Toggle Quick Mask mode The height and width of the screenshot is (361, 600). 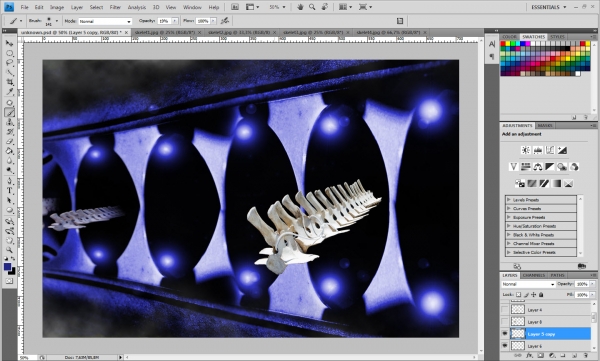point(9,281)
